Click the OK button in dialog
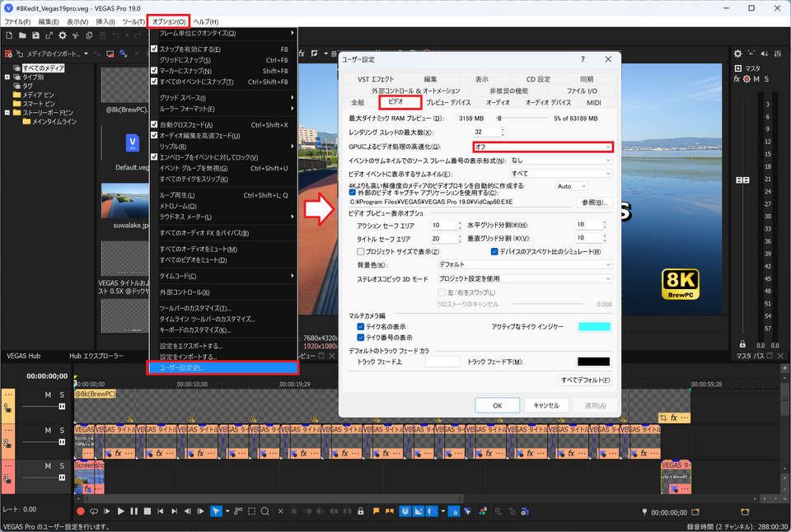This screenshot has height=532, width=791. coord(497,405)
